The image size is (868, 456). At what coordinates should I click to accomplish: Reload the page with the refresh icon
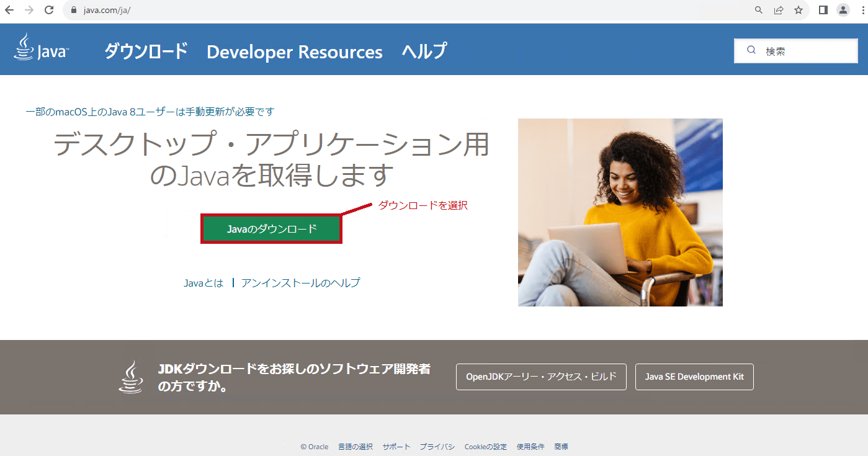pyautogui.click(x=48, y=10)
